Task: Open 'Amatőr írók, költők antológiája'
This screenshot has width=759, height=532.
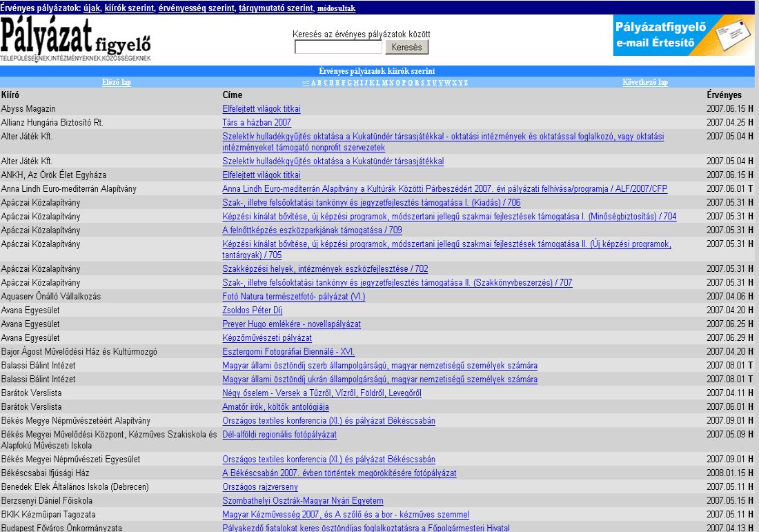Action: click(x=275, y=406)
